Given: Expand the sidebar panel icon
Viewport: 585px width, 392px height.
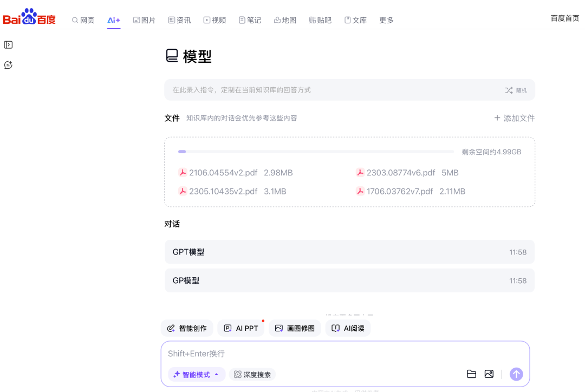Looking at the screenshot, I should click(8, 45).
